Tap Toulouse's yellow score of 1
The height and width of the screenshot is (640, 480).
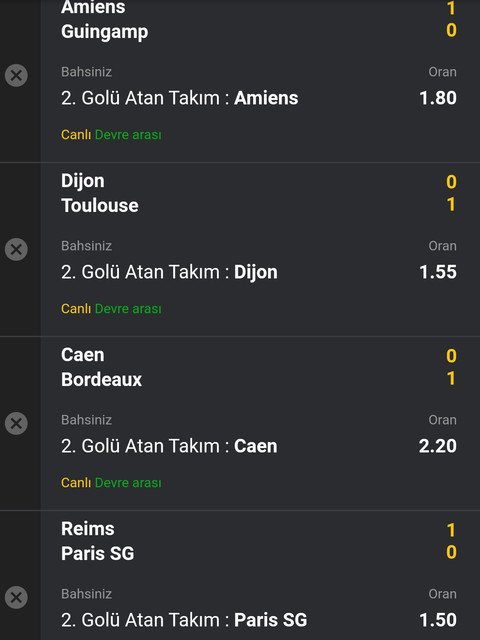click(x=451, y=204)
